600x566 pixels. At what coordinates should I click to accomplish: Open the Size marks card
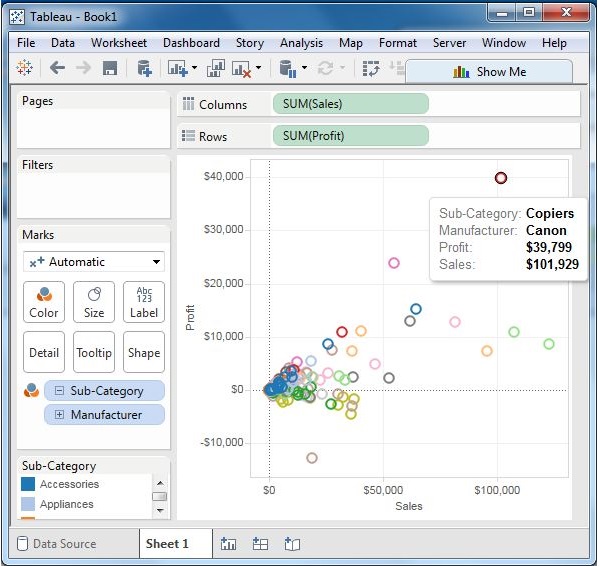click(x=94, y=301)
